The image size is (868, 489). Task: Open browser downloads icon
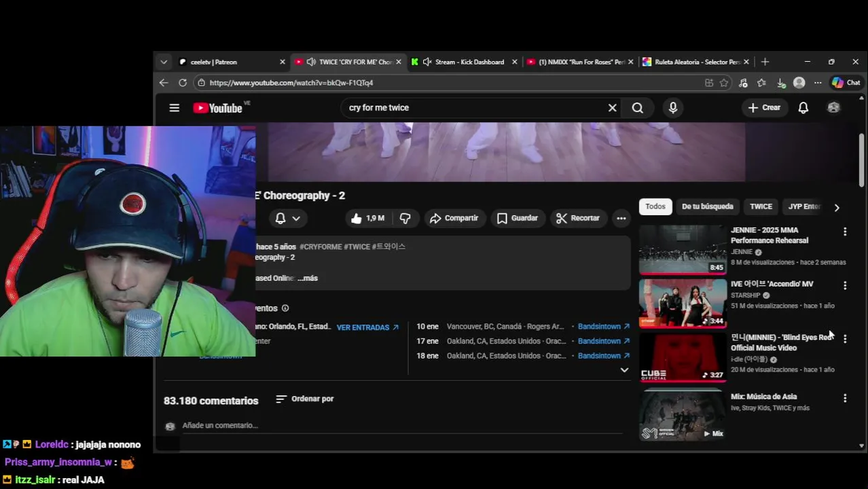[x=781, y=83]
